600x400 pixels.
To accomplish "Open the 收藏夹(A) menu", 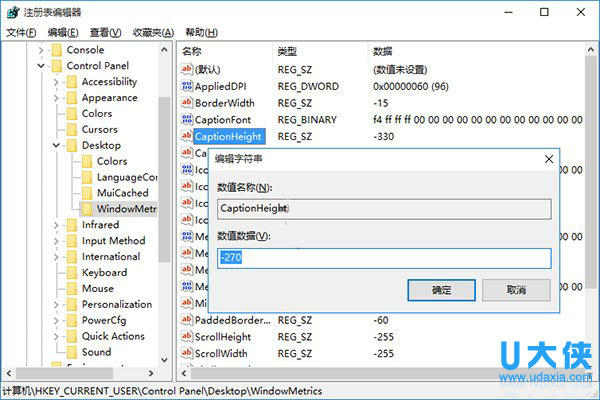I will (x=153, y=33).
